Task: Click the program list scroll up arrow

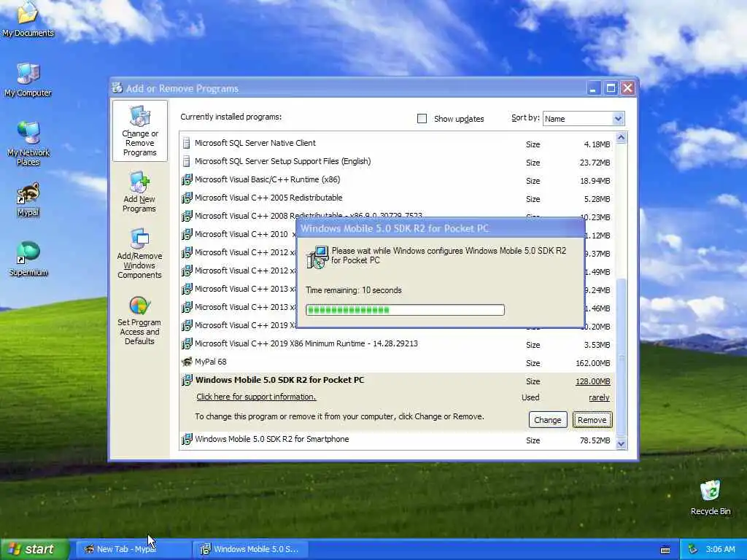Action: (x=621, y=138)
